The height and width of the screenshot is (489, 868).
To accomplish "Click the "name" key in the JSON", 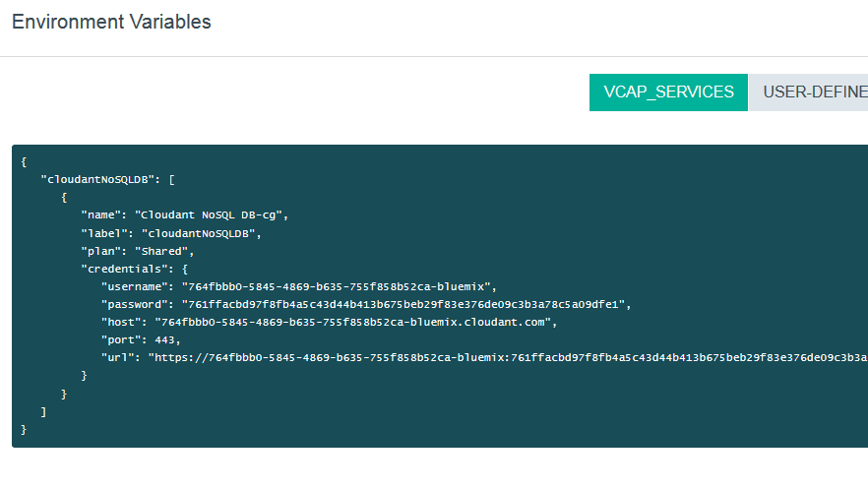I will click(100, 214).
